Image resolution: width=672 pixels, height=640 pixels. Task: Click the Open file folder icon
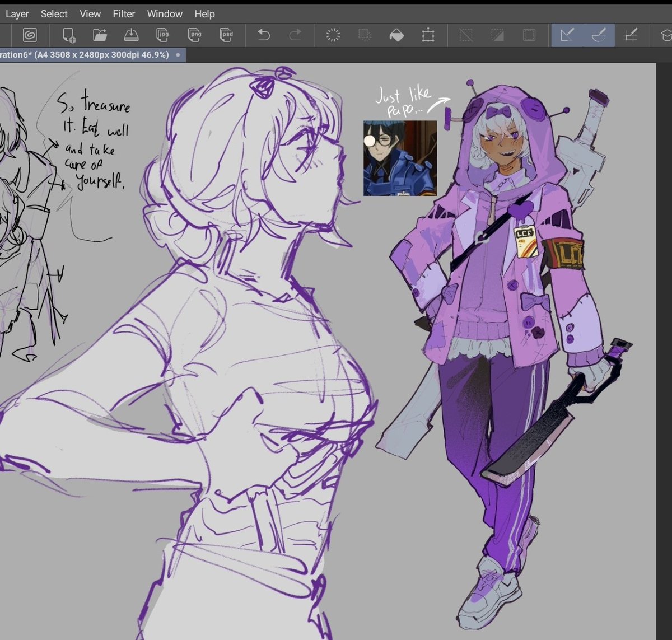tap(100, 35)
